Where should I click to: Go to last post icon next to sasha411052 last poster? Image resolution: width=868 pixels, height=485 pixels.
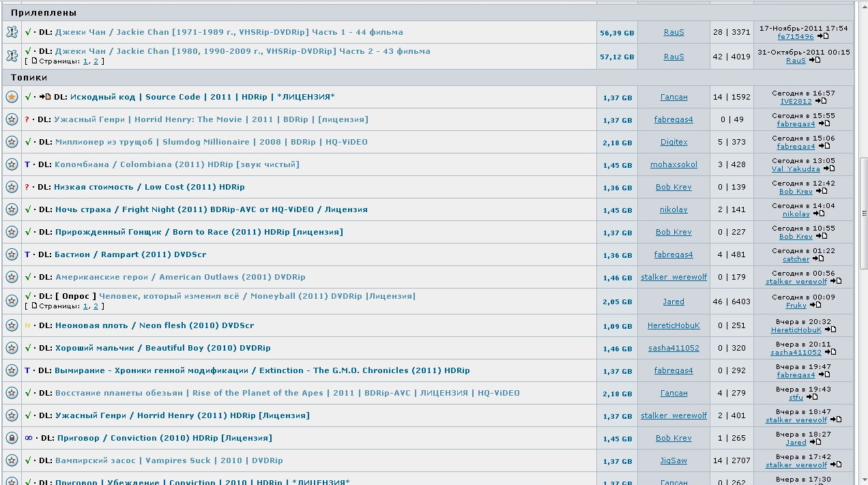tap(830, 353)
